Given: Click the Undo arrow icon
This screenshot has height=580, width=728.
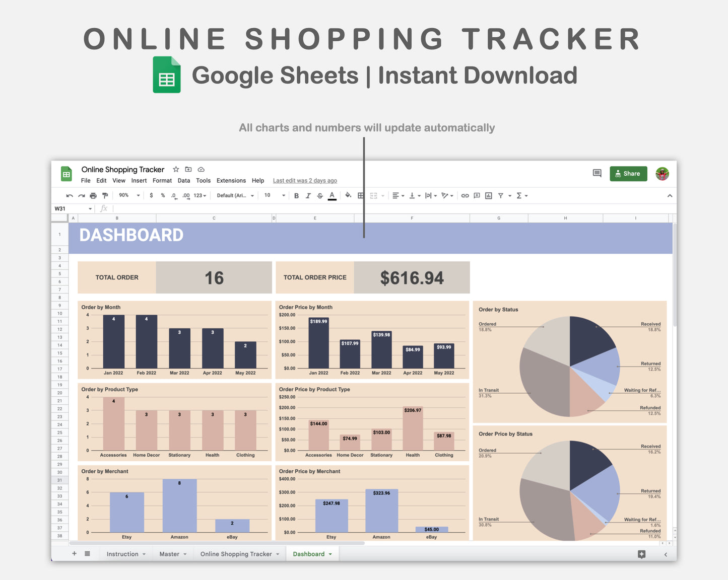Looking at the screenshot, I should [x=70, y=195].
